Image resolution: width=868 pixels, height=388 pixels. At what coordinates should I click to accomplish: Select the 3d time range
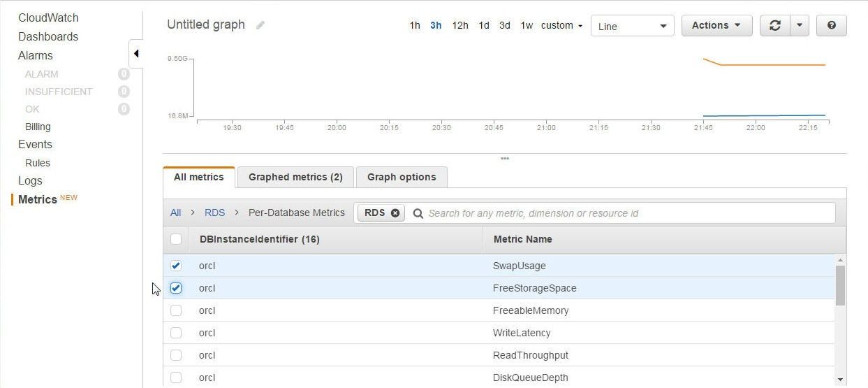pos(505,25)
